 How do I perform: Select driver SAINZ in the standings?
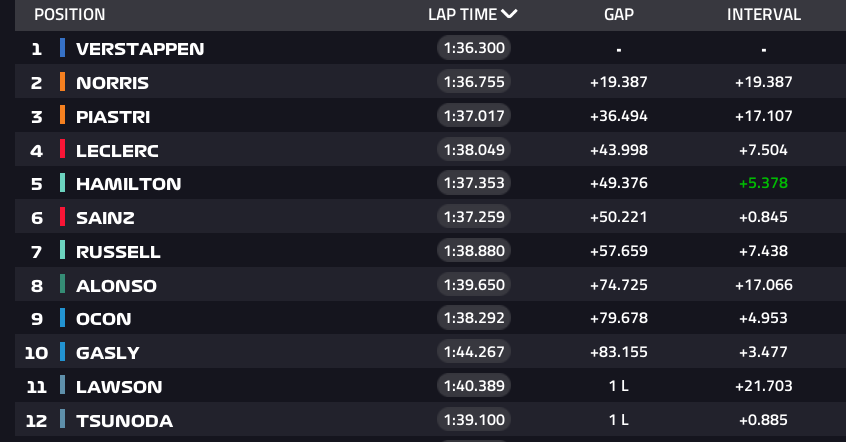[x=105, y=218]
